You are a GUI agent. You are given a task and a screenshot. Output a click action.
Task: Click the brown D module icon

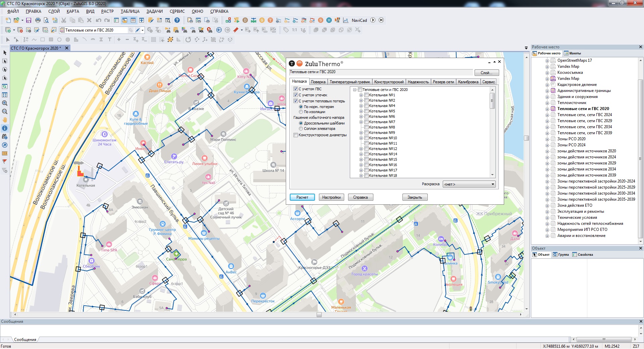tap(245, 20)
